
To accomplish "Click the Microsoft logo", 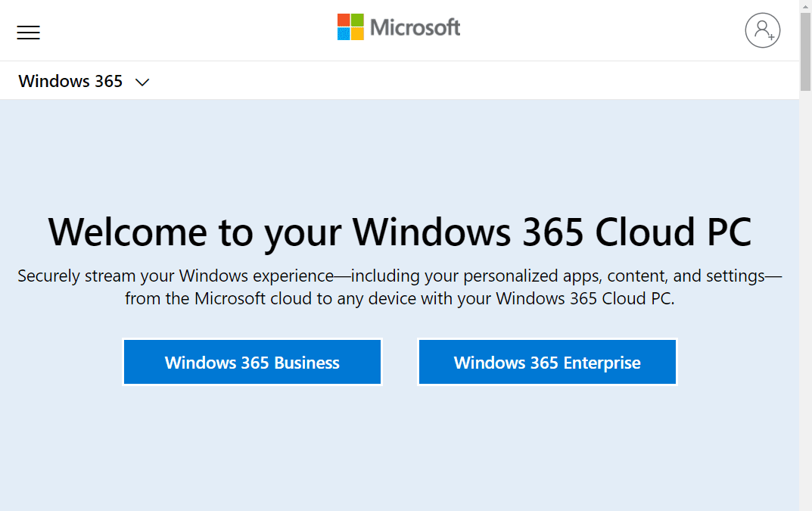I will click(x=398, y=26).
